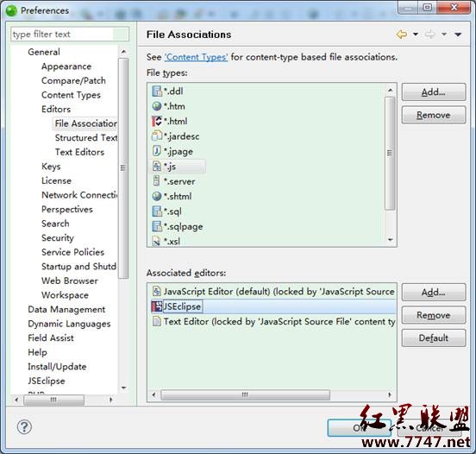Select Dynamic Languages category
This screenshot has height=454, width=476.
pos(69,324)
